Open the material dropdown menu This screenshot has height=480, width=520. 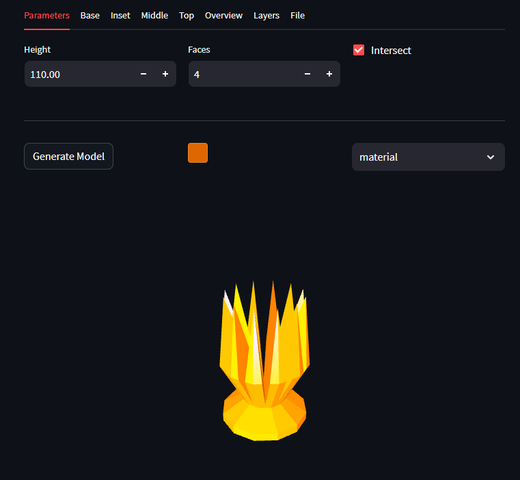tap(428, 157)
